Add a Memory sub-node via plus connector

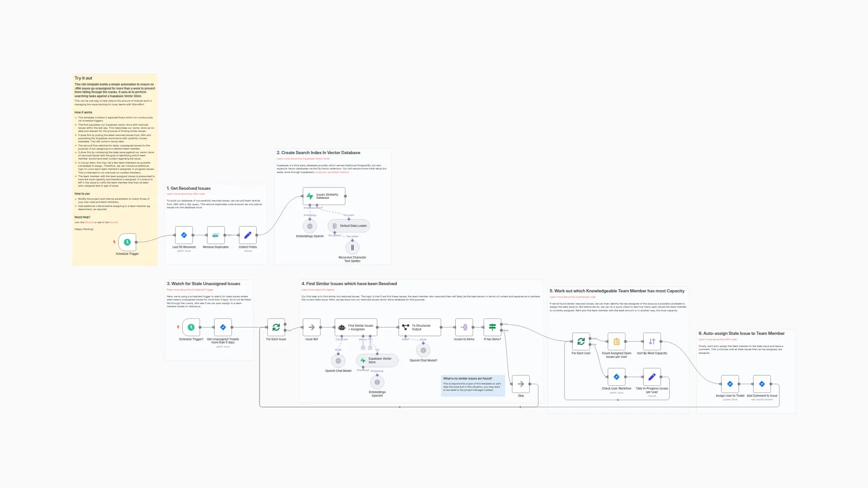tap(363, 348)
